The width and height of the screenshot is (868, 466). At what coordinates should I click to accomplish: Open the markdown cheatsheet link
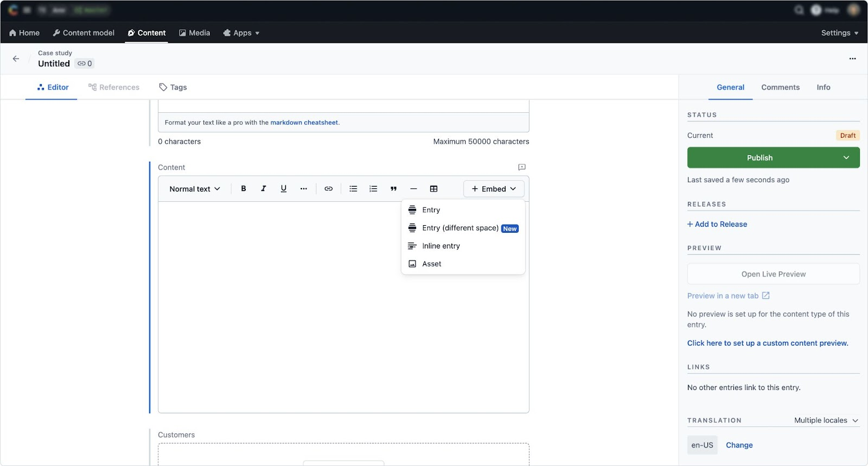click(x=304, y=123)
